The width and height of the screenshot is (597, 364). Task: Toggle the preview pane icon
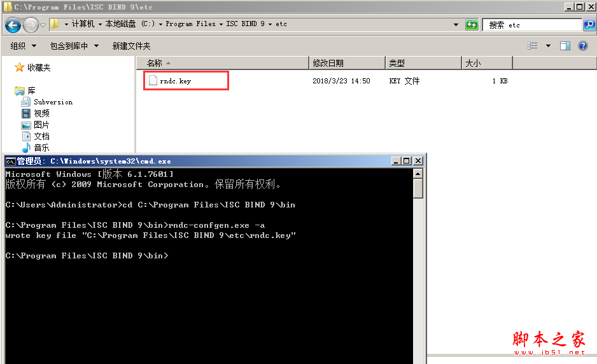[565, 46]
